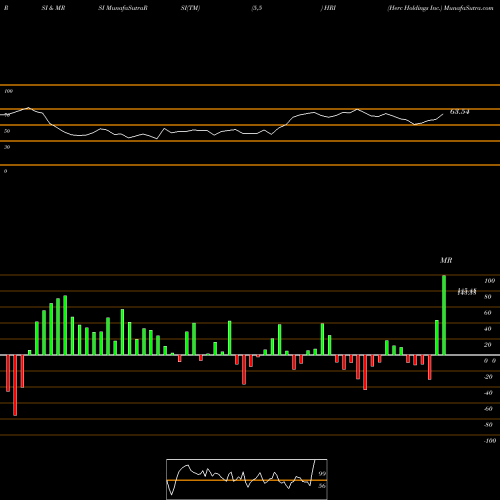Click the MR axis label 40
Image resolution: width=500 pixels, height=500 pixels.
point(488,329)
